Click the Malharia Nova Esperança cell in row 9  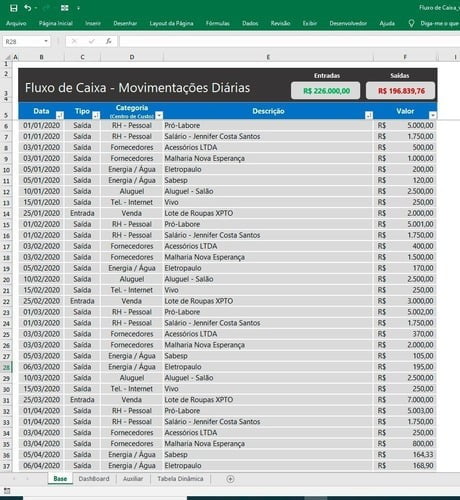pyautogui.click(x=268, y=158)
